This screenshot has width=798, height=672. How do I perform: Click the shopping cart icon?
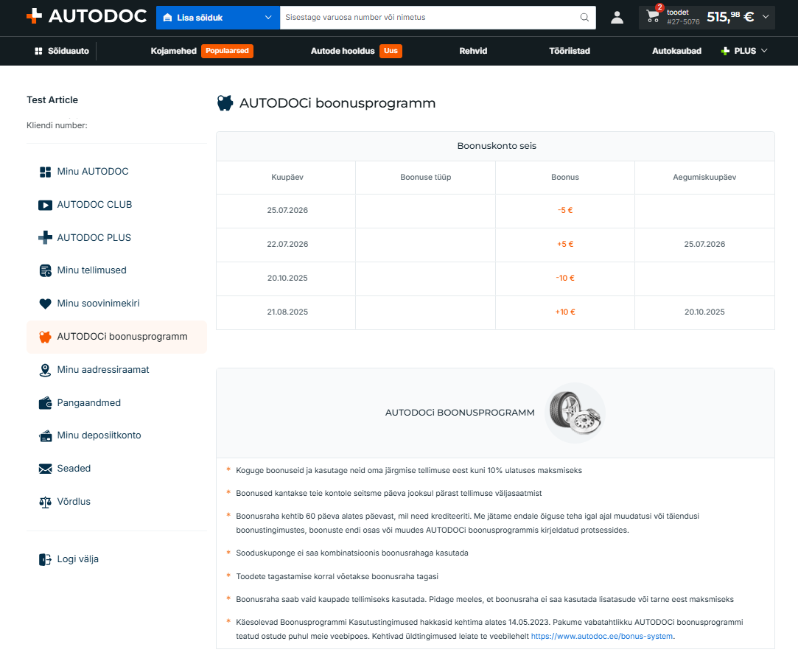click(652, 16)
